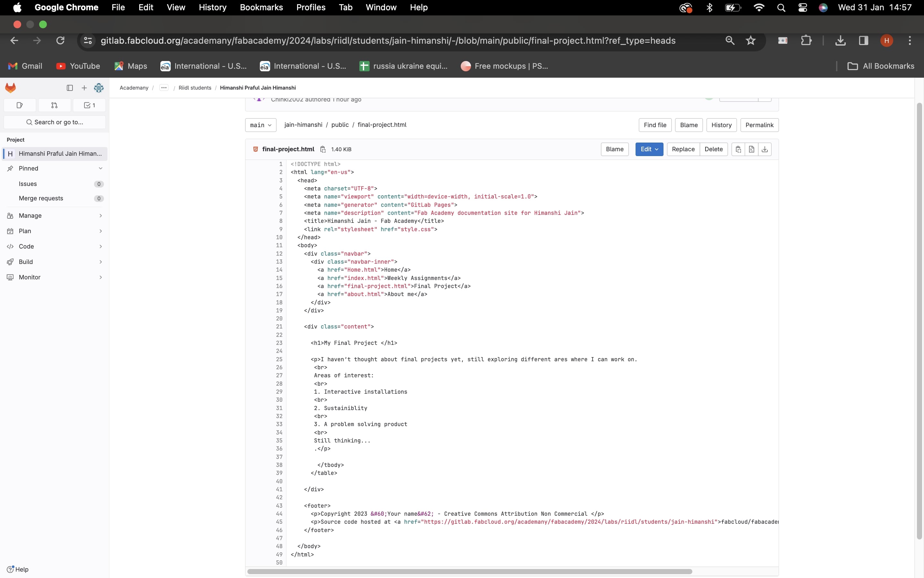Open the All Bookmarks folder

coord(880,66)
